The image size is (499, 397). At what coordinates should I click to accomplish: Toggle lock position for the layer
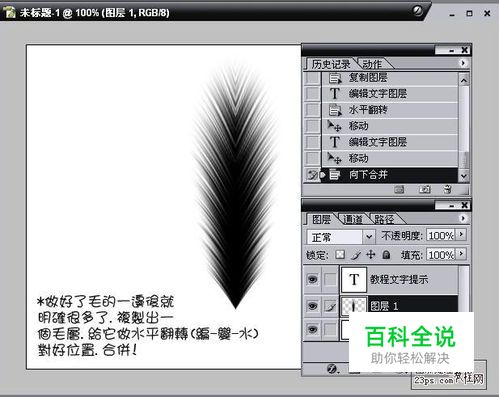click(371, 255)
